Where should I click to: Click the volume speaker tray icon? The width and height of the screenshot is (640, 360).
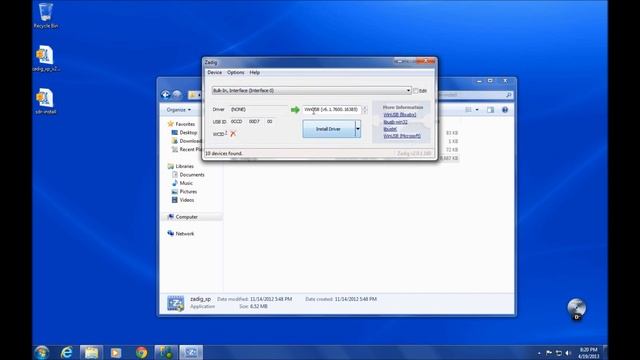click(x=568, y=353)
